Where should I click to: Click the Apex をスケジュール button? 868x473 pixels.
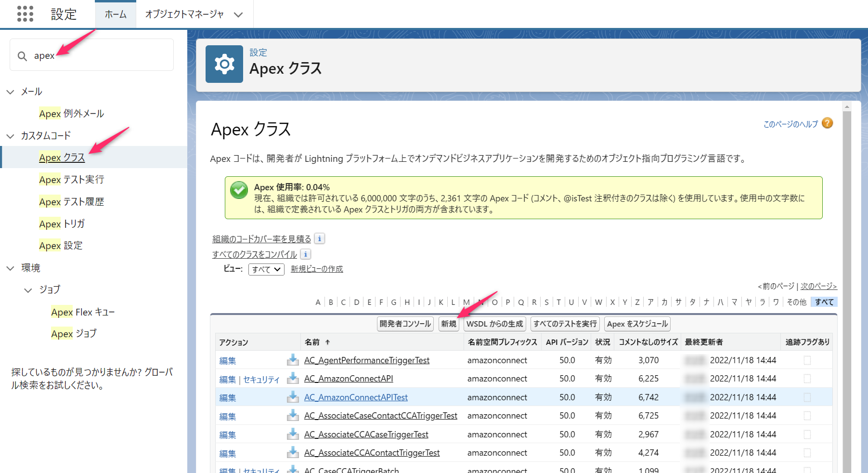click(x=637, y=324)
